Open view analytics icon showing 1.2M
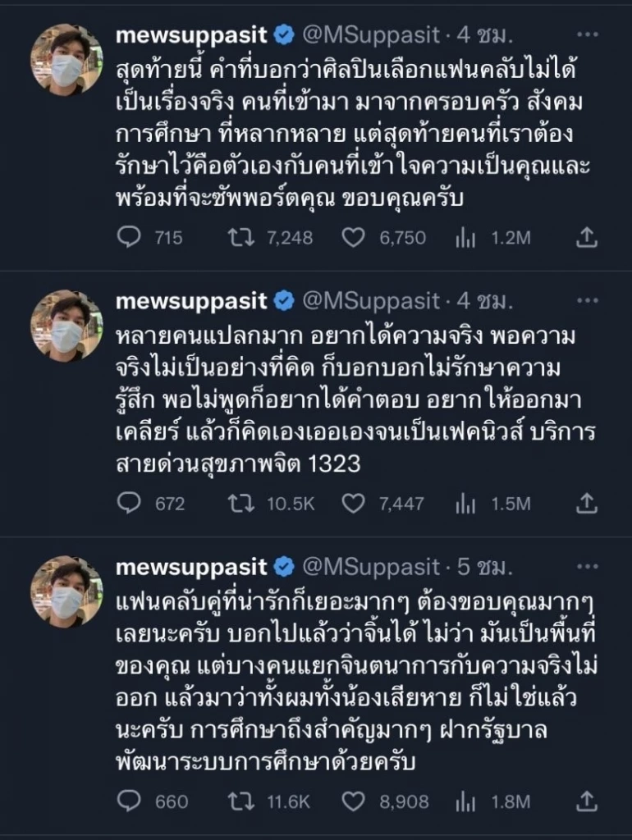The width and height of the screenshot is (632, 840). pyautogui.click(x=464, y=239)
